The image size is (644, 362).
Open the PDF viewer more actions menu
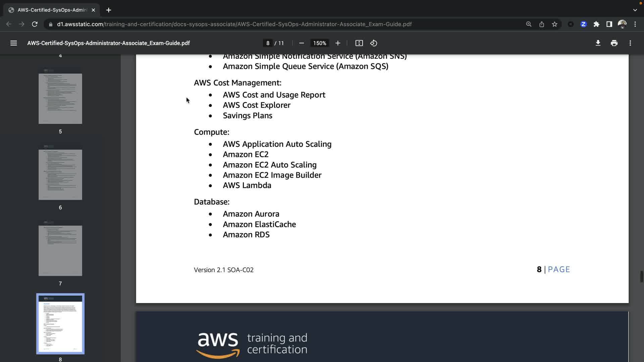(630, 43)
